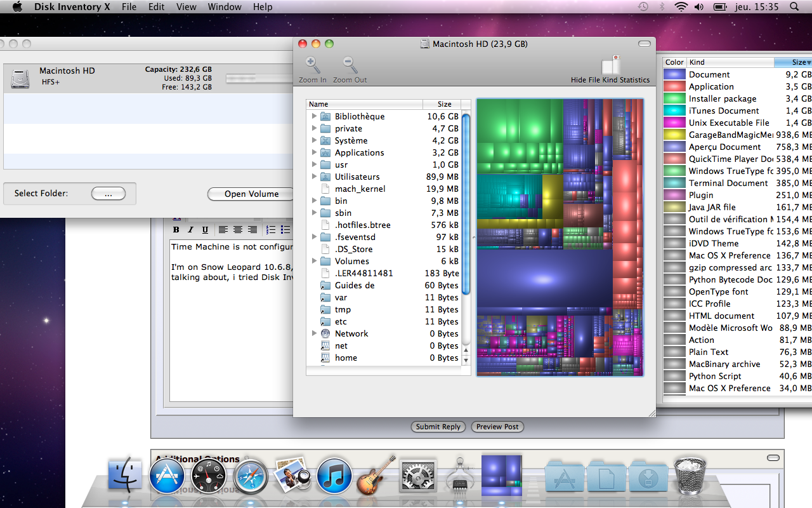Image resolution: width=812 pixels, height=508 pixels.
Task: Click the Time Machine menu bar icon
Action: pos(643,7)
